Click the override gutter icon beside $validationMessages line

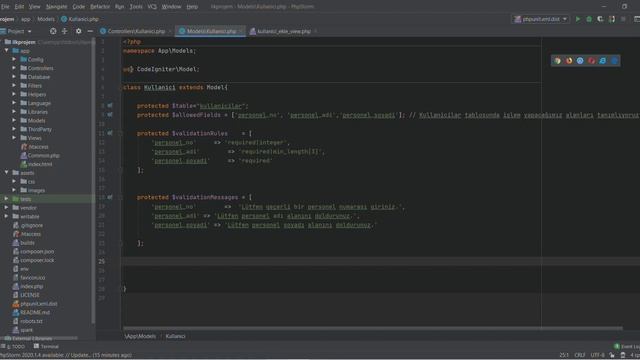pyautogui.click(x=110, y=197)
